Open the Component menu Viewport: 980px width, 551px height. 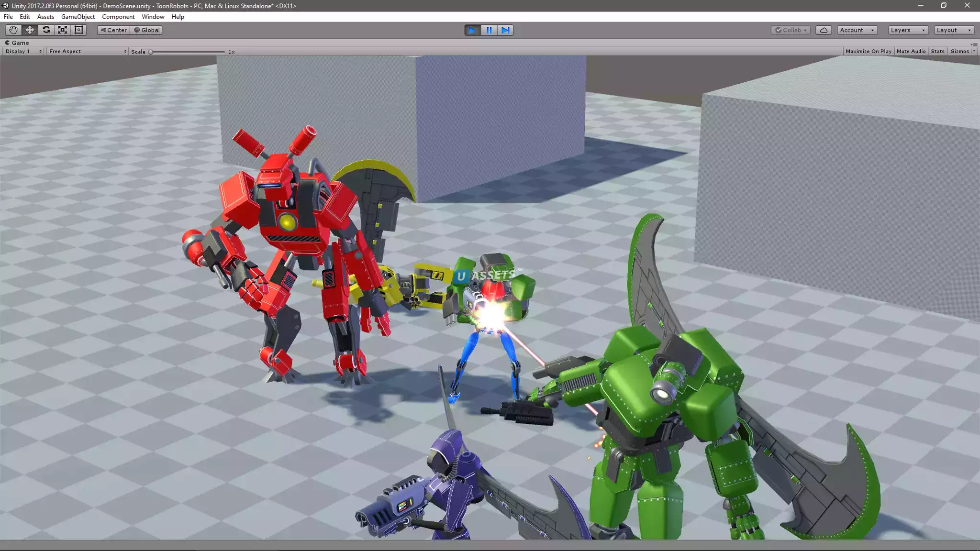pyautogui.click(x=118, y=17)
